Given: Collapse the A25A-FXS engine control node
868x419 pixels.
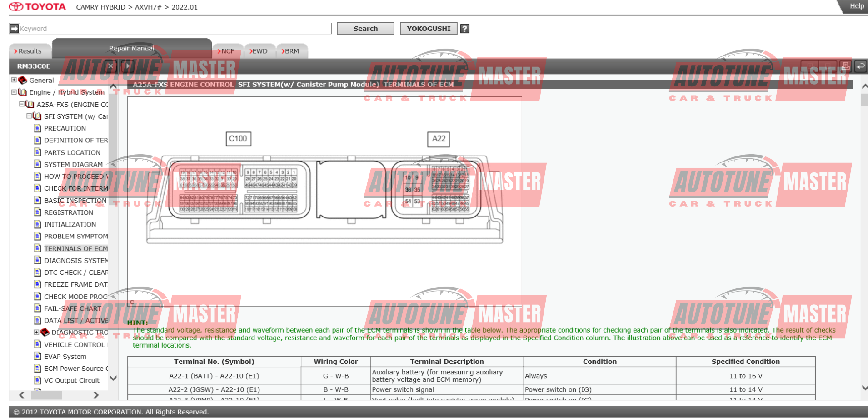Looking at the screenshot, I should click(22, 104).
